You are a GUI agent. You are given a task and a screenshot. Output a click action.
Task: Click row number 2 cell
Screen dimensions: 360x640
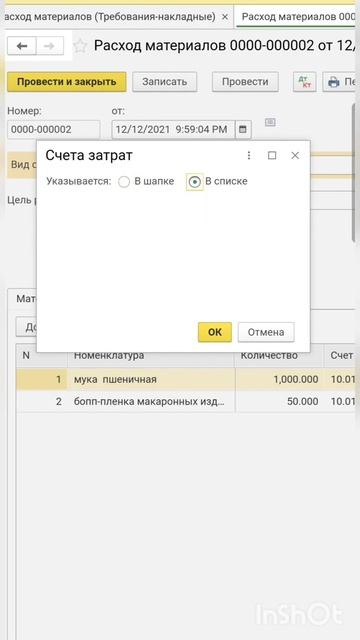pos(42,402)
